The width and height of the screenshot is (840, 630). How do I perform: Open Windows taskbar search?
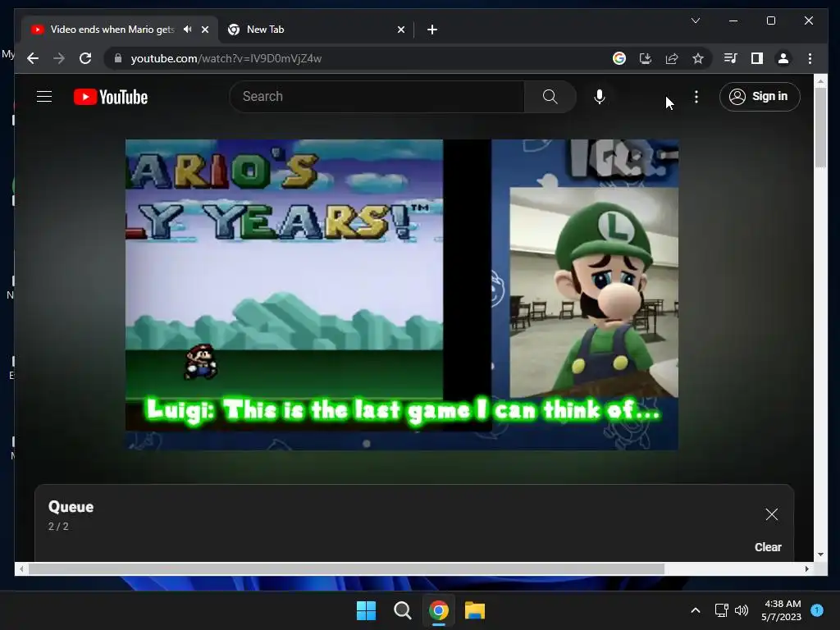402,610
